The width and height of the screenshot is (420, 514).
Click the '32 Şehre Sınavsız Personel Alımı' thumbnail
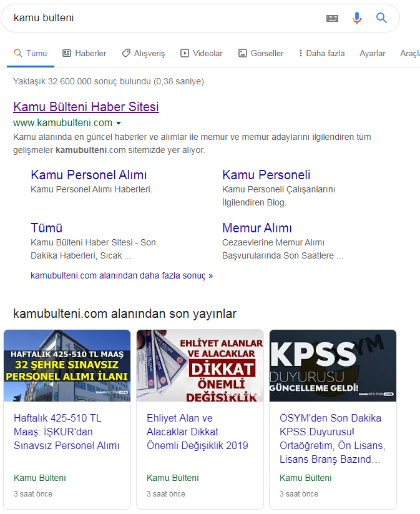[x=67, y=365]
